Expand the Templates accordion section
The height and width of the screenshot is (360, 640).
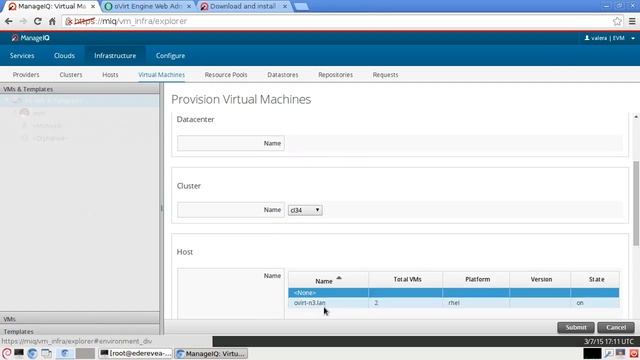click(x=80, y=331)
